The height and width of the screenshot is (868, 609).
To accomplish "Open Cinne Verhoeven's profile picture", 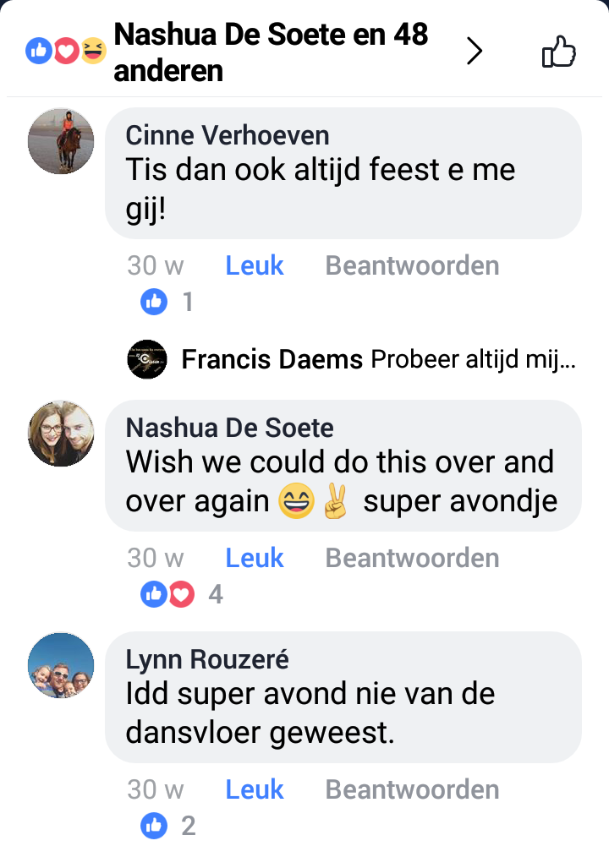I will (61, 140).
